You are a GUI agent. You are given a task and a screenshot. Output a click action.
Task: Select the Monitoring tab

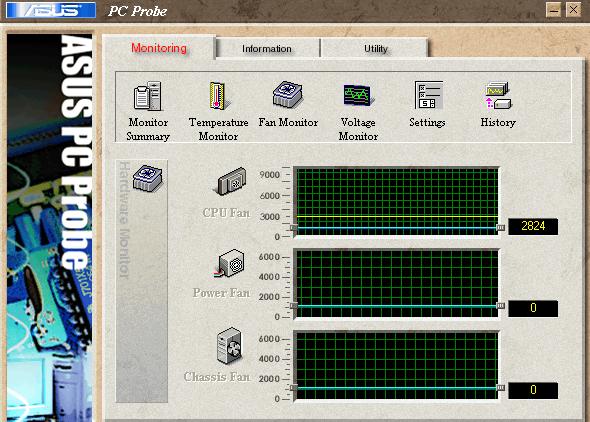tap(159, 48)
